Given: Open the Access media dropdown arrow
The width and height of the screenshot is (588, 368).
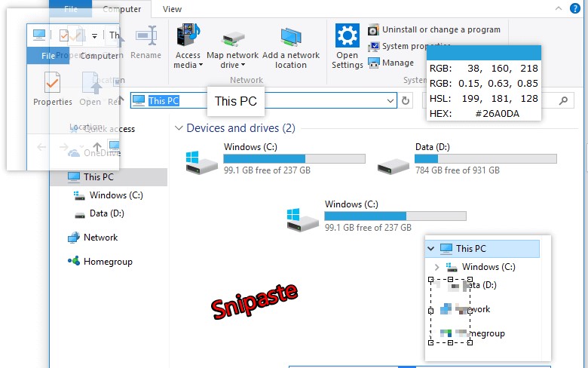Looking at the screenshot, I should click(201, 66).
